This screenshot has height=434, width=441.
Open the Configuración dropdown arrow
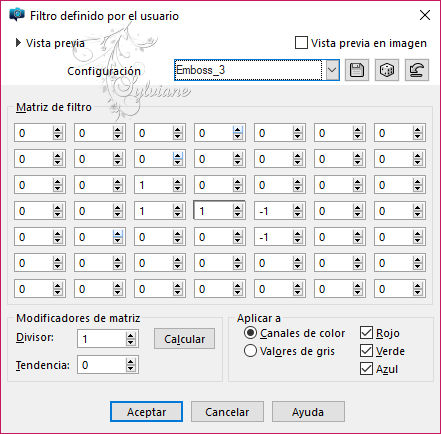(332, 70)
